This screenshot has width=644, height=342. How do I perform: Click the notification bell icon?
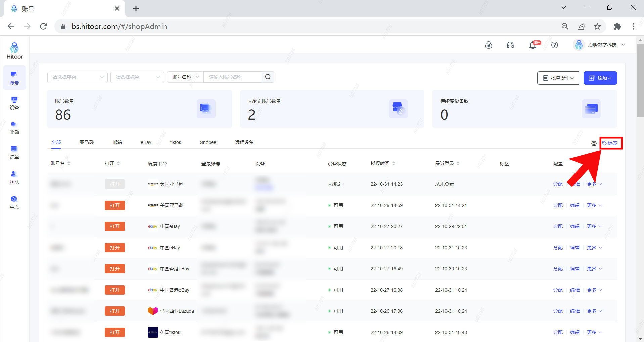[533, 45]
